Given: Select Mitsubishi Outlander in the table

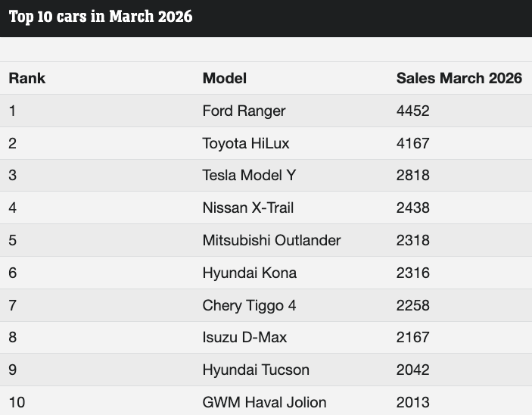Looking at the screenshot, I should [x=272, y=241].
